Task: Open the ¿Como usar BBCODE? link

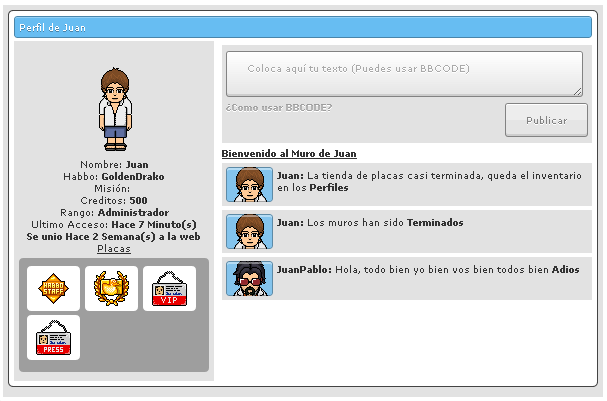Action: click(279, 108)
